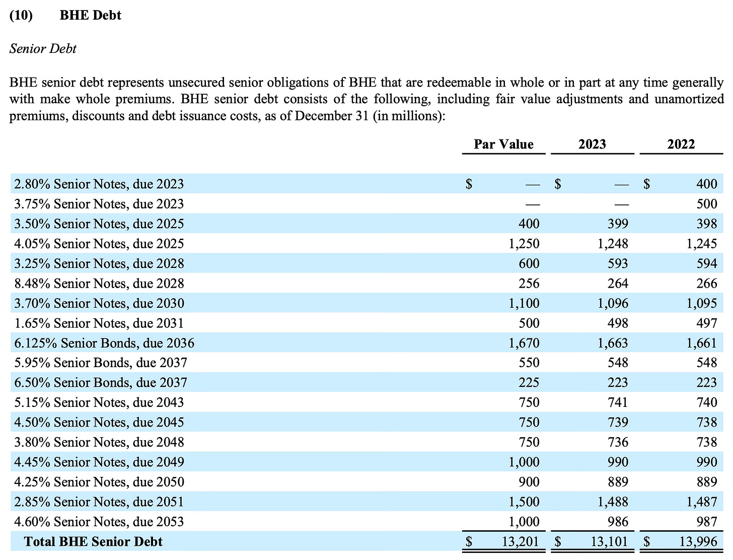Viewport: 733px width, 560px height.
Task: Click 2023 value 986 for 4.60% Notes
Action: click(x=618, y=522)
